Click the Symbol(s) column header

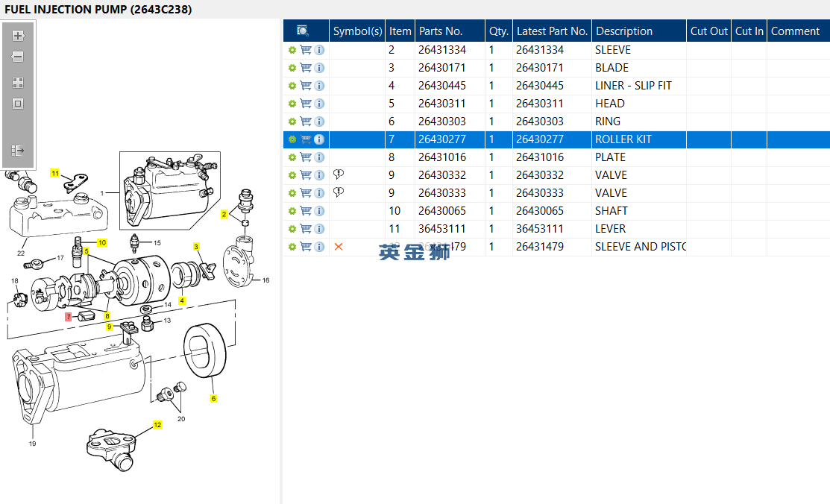click(x=357, y=31)
